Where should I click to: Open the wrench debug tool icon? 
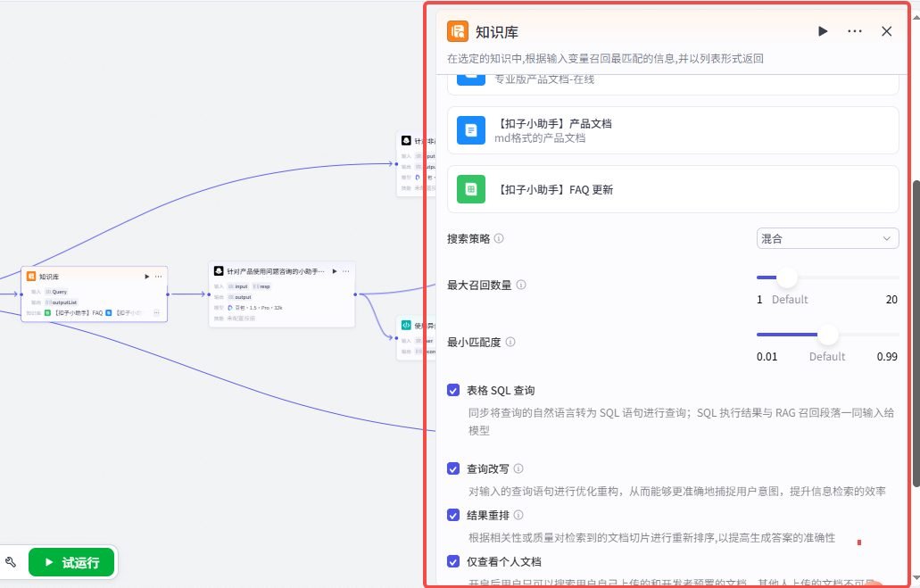pos(11,562)
